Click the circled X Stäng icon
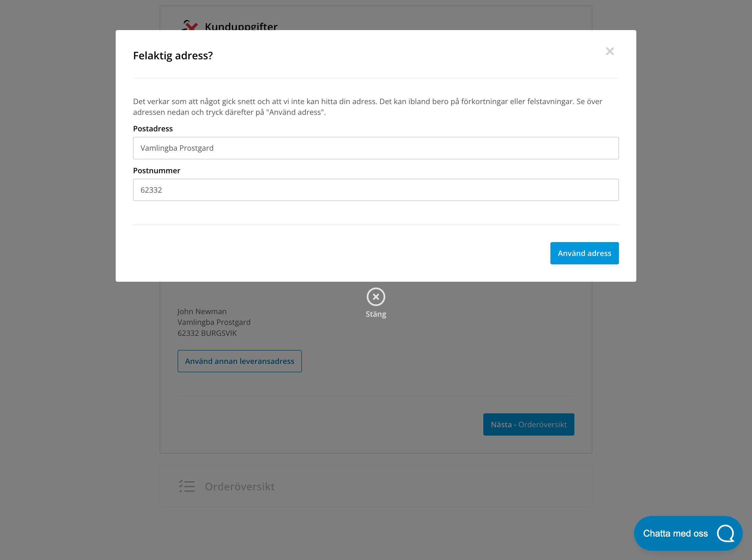The image size is (752, 560). tap(375, 296)
